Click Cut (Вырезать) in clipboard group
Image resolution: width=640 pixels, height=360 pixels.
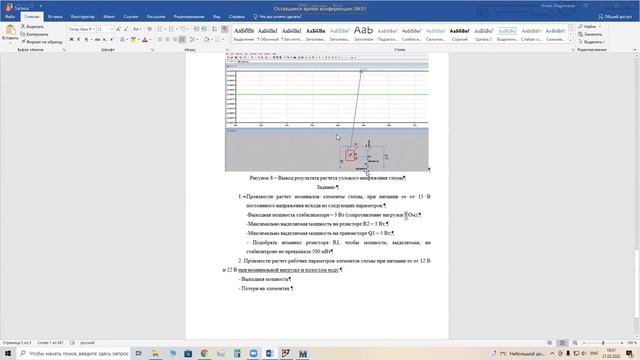point(32,27)
